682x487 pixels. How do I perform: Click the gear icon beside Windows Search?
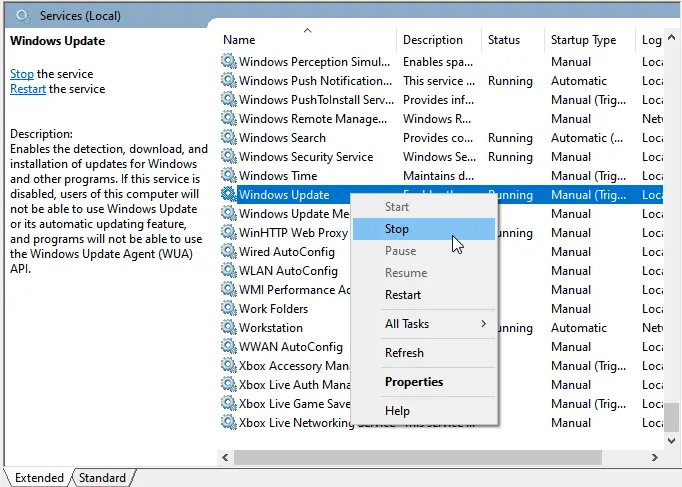[x=229, y=138]
